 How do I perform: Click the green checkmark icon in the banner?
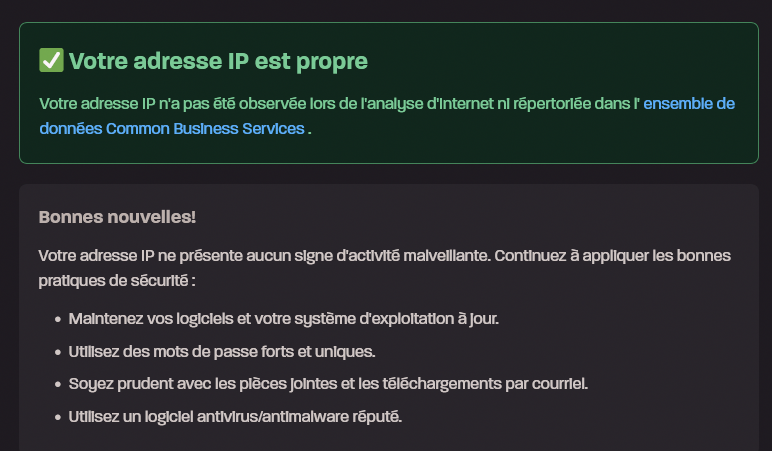51,61
